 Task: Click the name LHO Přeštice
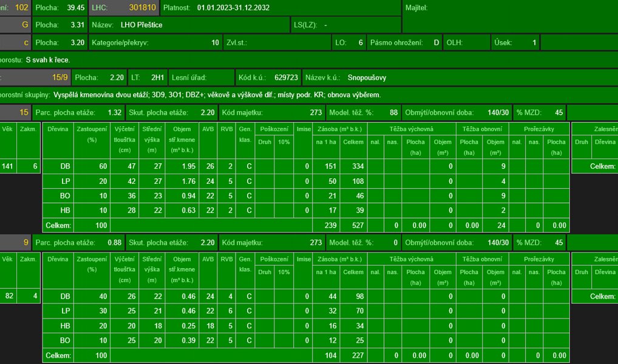pyautogui.click(x=141, y=25)
